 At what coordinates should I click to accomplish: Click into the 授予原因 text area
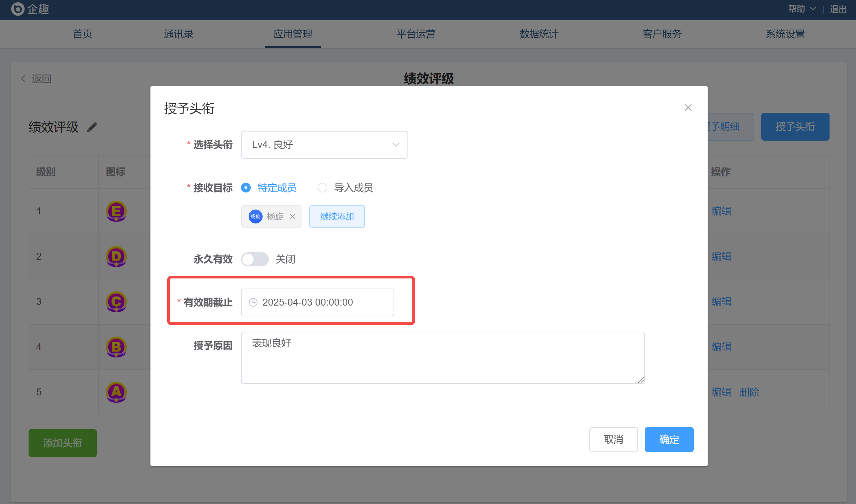(442, 358)
